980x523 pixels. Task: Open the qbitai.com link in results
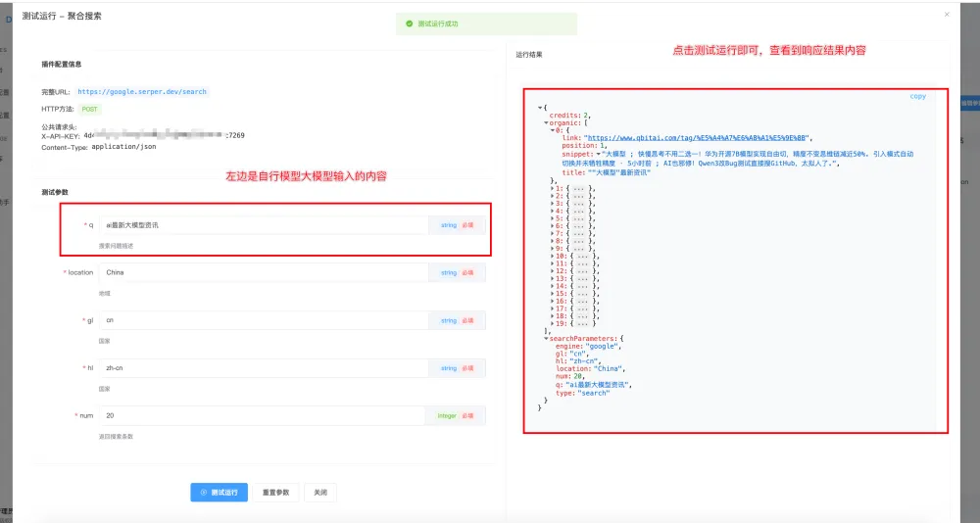[x=696, y=138]
